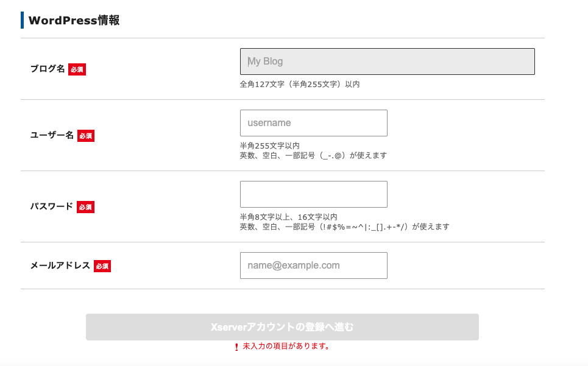Screen dimensions: 588x366
Task: Select the red 必須 badge beside ユーザー名
Action: pyautogui.click(x=86, y=136)
